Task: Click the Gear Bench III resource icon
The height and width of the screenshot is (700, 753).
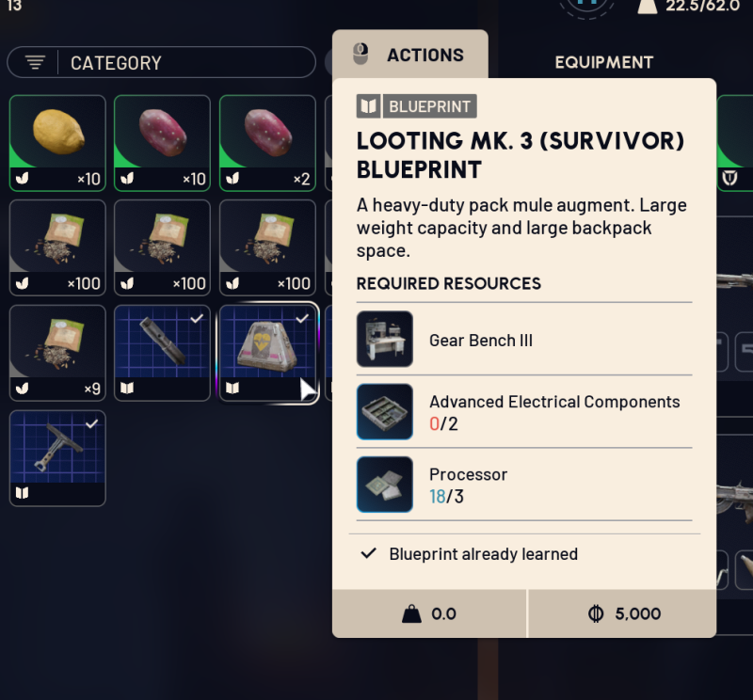Action: click(x=385, y=339)
